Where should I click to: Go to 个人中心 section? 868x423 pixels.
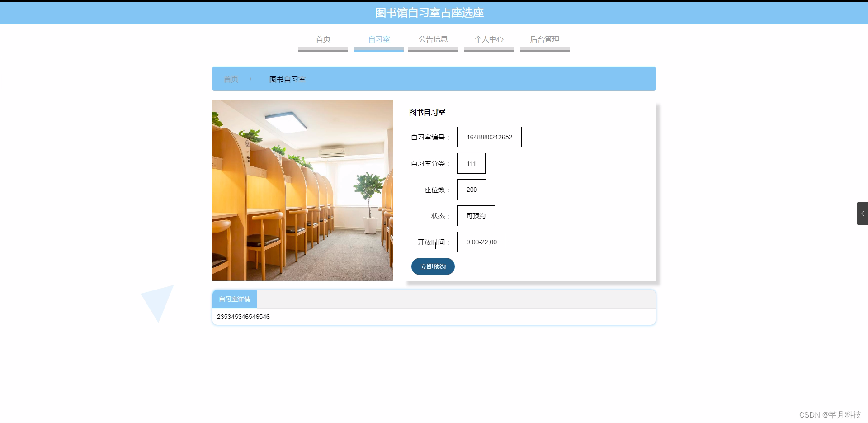pos(489,39)
